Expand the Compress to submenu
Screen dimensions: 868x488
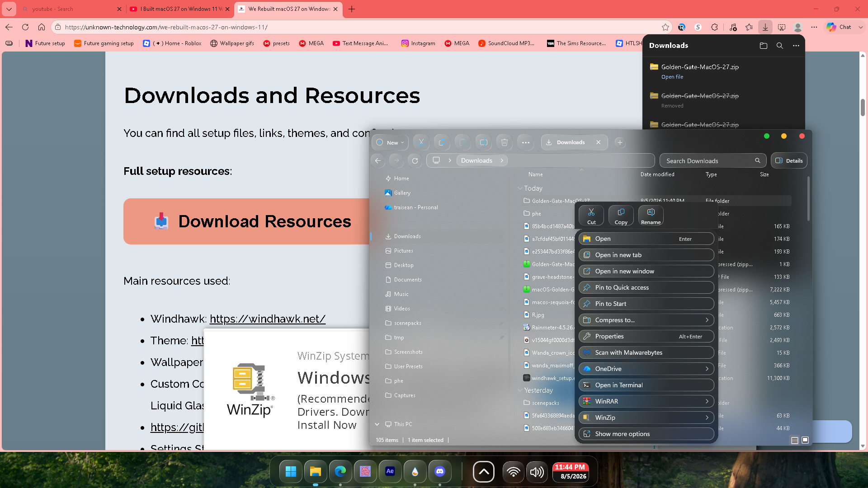(646, 320)
